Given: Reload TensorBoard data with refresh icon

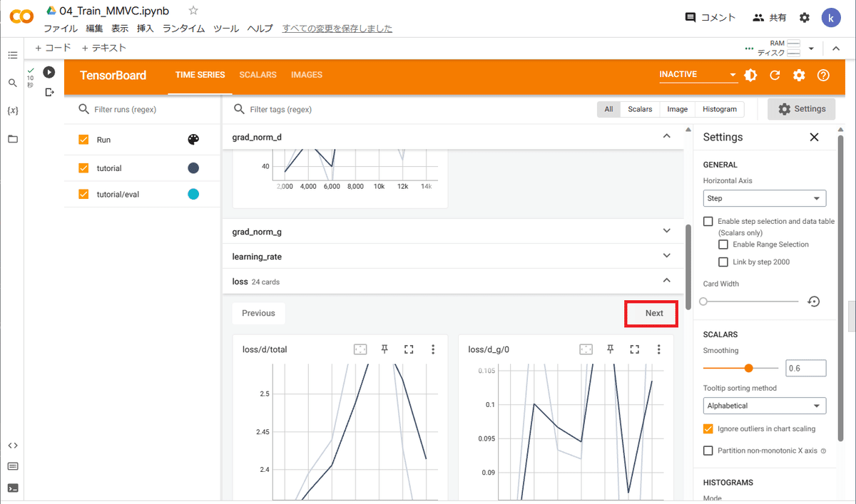Looking at the screenshot, I should (775, 75).
